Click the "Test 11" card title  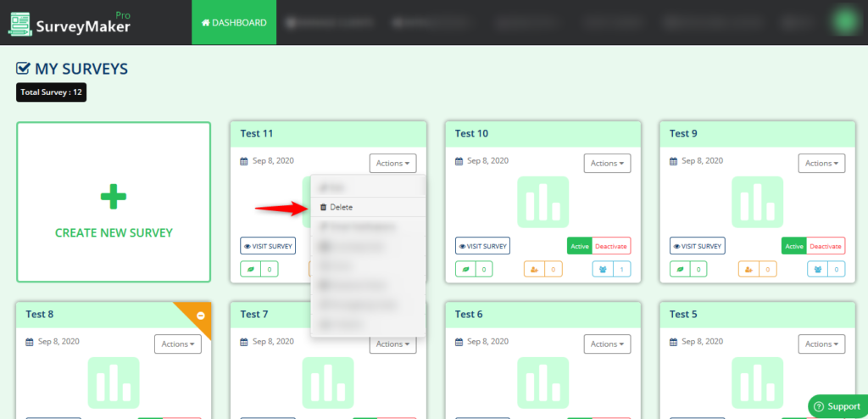[257, 133]
